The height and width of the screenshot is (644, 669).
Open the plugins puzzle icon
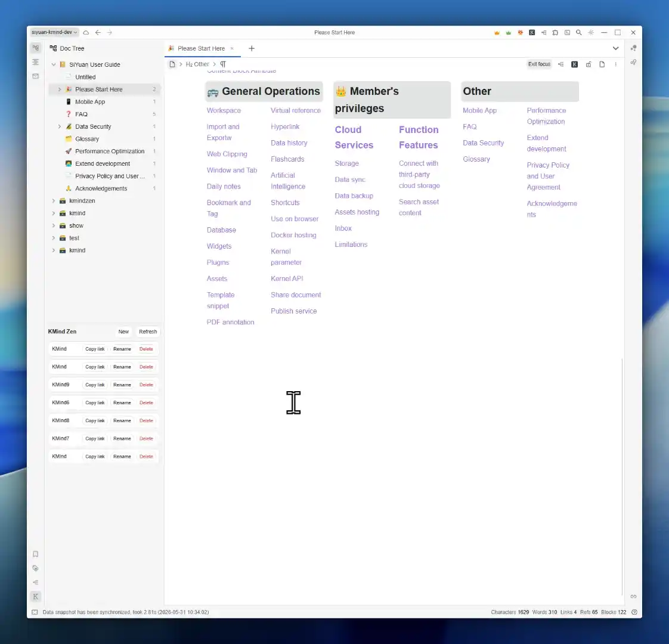tap(555, 32)
